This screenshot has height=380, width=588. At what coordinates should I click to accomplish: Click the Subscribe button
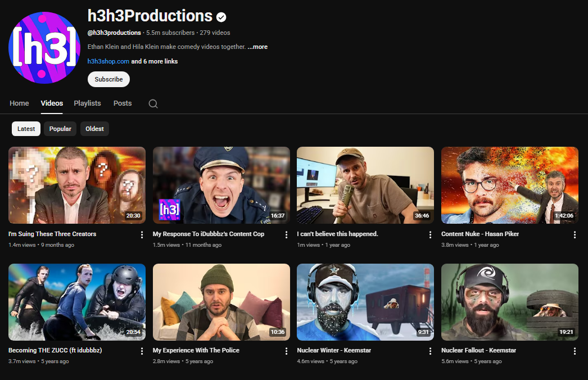pos(108,79)
